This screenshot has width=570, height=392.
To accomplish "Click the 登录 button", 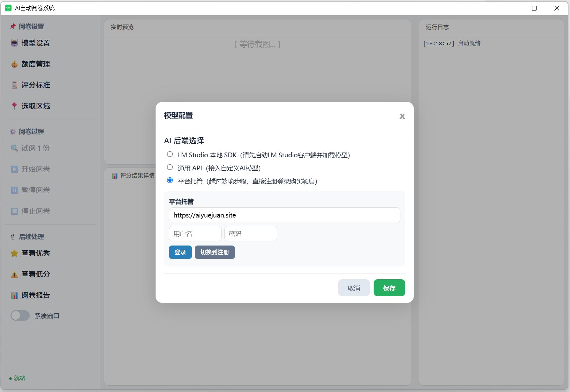I will click(180, 252).
